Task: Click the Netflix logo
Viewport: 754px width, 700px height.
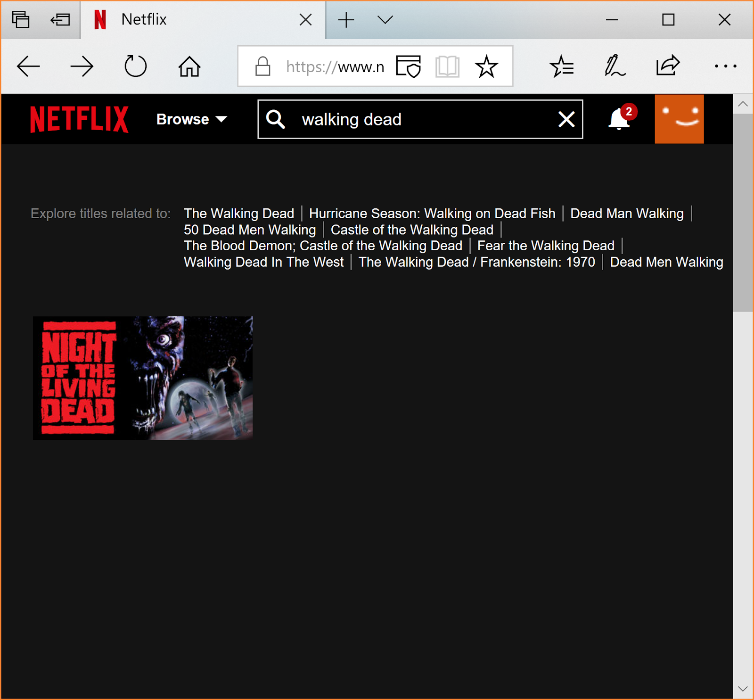Action: pos(79,119)
